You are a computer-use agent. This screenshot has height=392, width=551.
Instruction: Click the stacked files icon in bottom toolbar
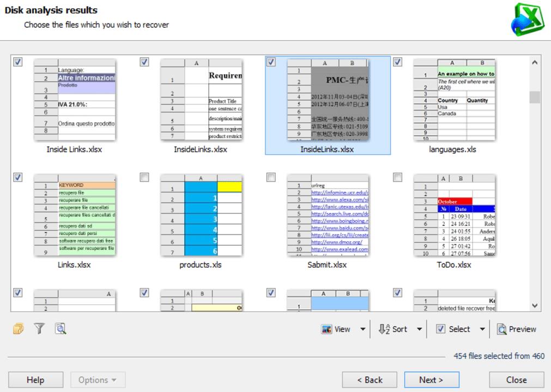19,329
